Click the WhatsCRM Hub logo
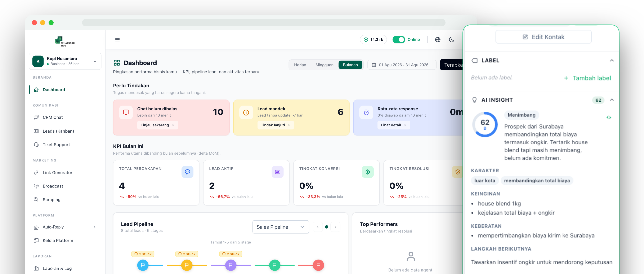Image resolution: width=644 pixels, height=274 pixels. (65, 41)
